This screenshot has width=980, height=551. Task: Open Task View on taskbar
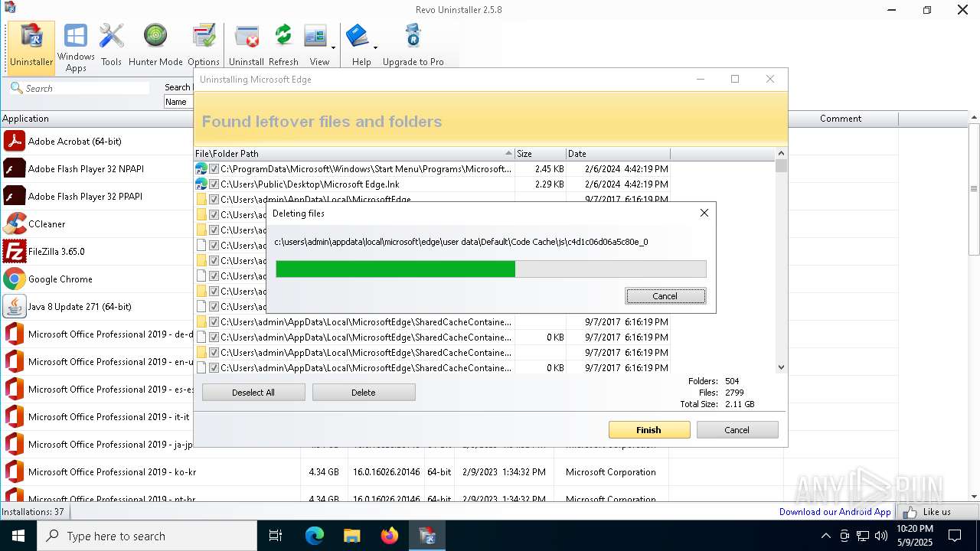tap(276, 536)
